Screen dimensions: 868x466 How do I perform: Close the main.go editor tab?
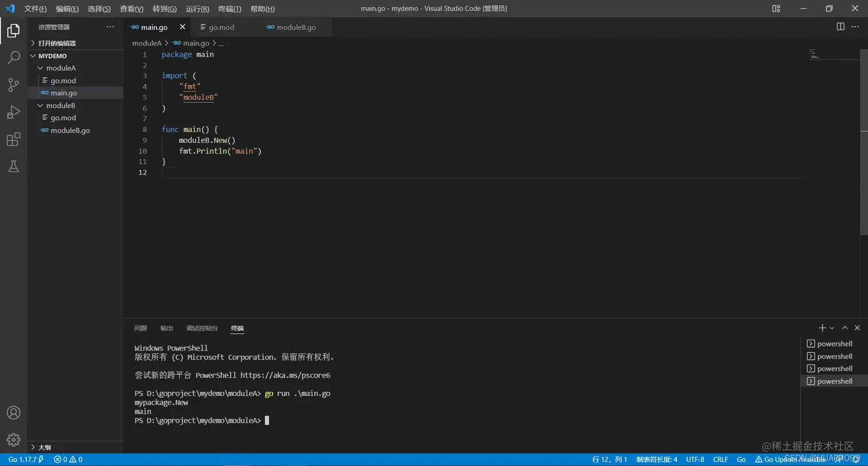click(x=183, y=27)
